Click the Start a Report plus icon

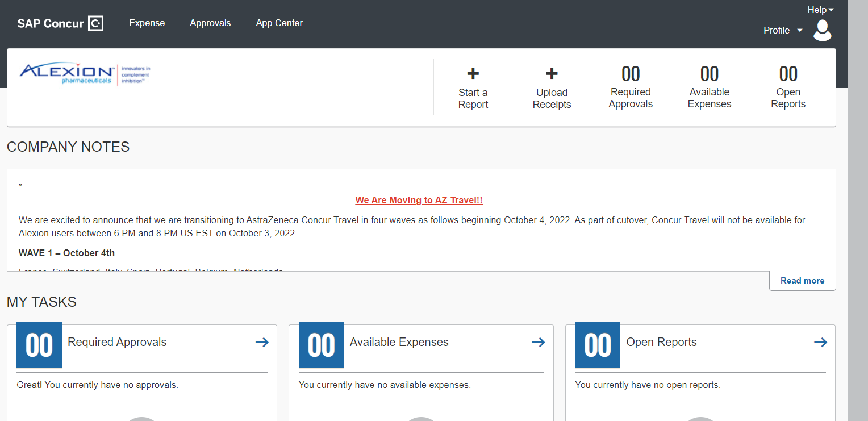(x=473, y=73)
